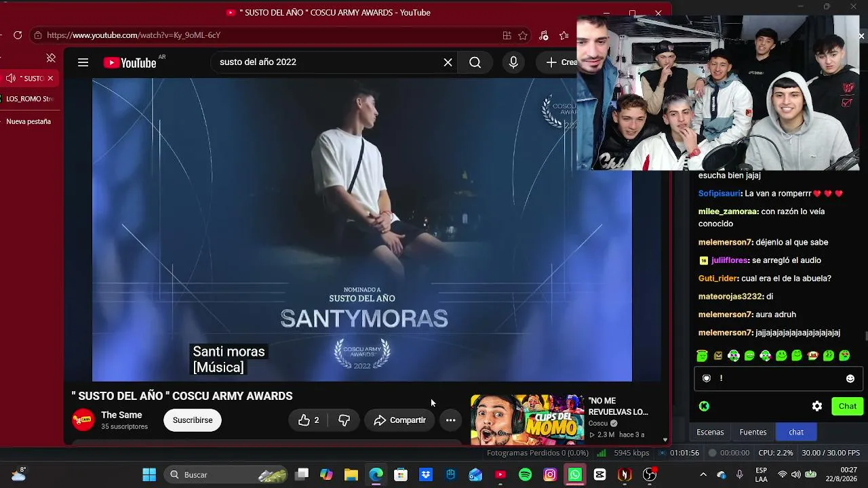Open more actions three-dot menu under video

(x=450, y=420)
